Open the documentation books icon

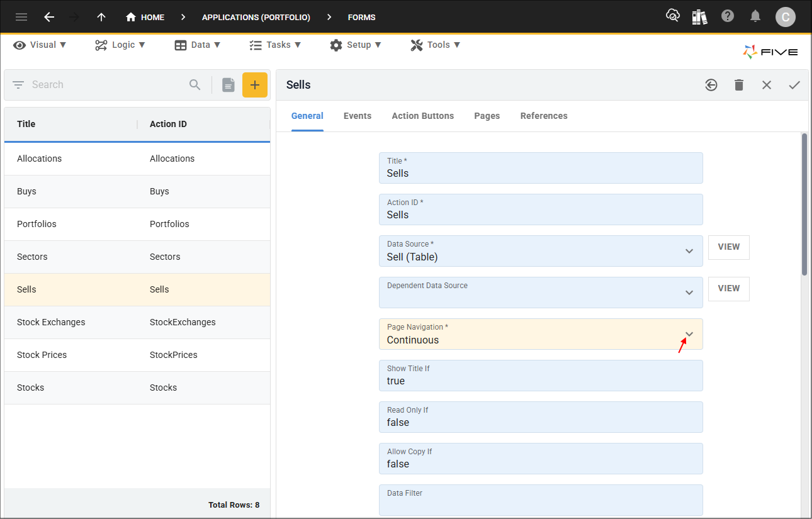click(699, 16)
